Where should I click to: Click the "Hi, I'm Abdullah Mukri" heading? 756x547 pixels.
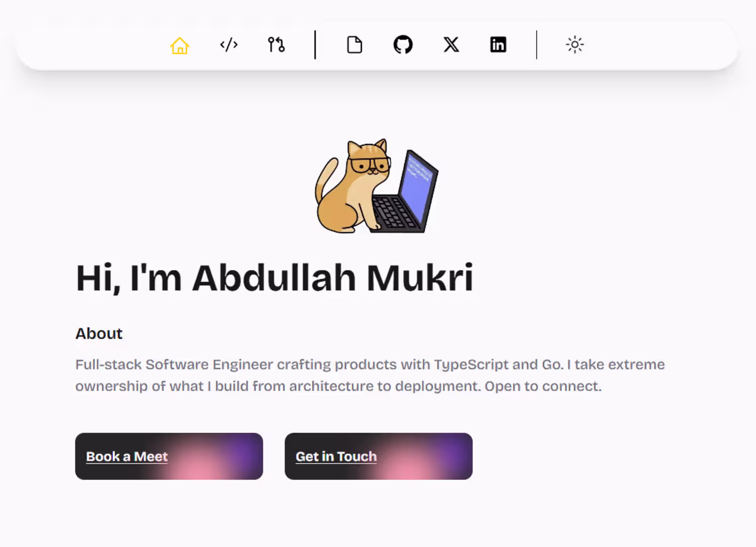(x=275, y=278)
